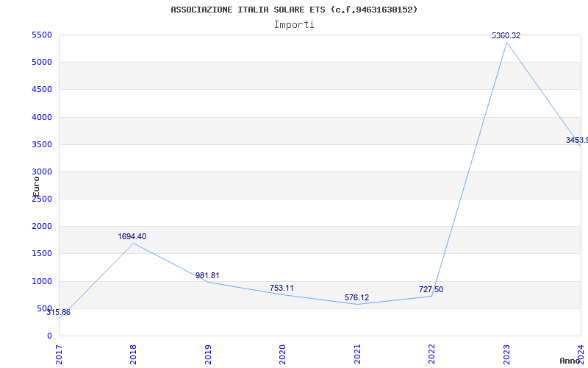Click the 5360.32 data label
This screenshot has width=588, height=368.
pyautogui.click(x=506, y=35)
